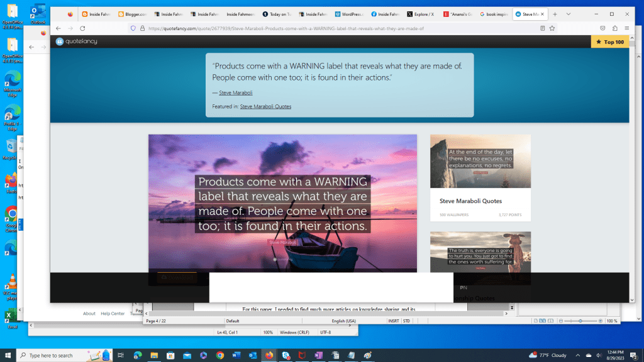Screen dimensions: 644x362
Task: Switch to book view layout in the status bar
Action: tap(550, 321)
